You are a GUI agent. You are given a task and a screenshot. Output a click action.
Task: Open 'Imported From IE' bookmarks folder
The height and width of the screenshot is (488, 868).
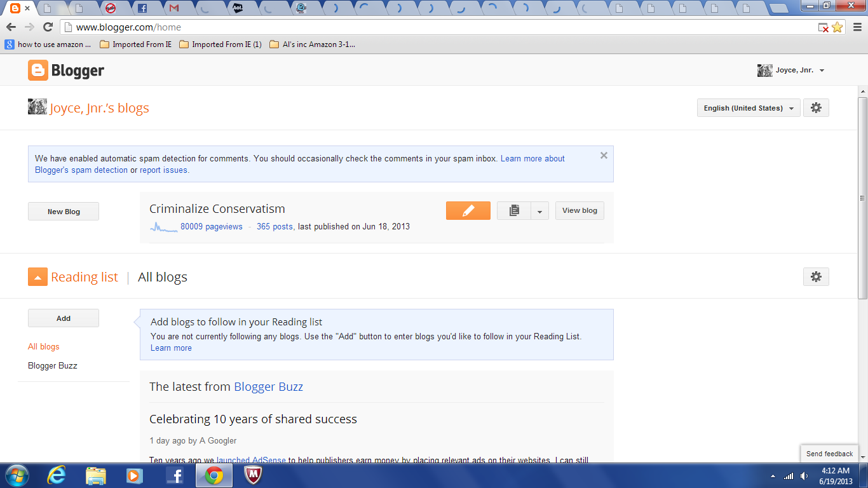click(135, 44)
